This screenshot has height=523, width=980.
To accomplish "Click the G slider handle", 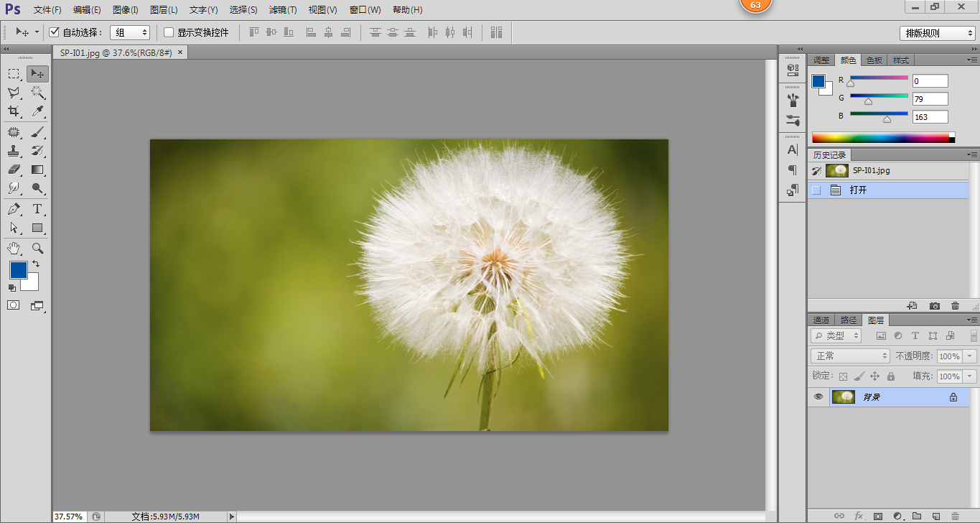I will [x=868, y=102].
